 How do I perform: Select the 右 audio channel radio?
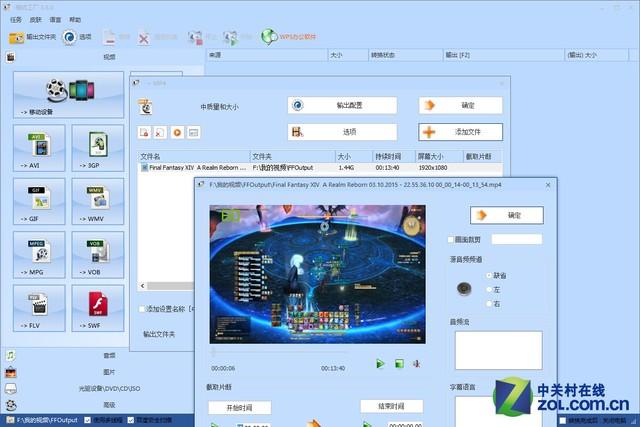[x=489, y=304]
